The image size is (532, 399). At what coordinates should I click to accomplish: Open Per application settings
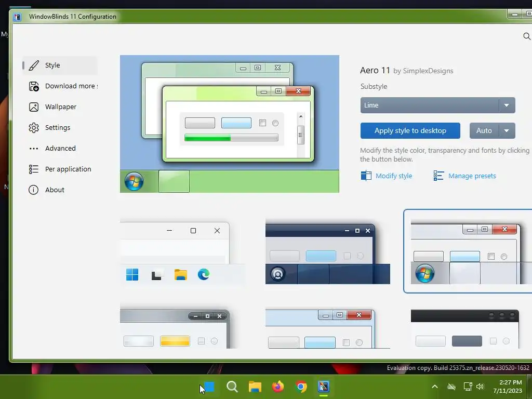pyautogui.click(x=60, y=169)
